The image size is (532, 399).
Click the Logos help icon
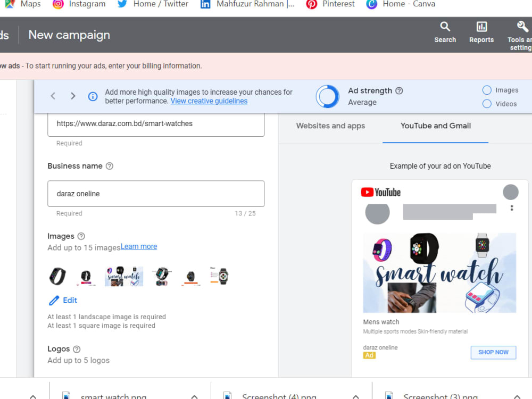(x=77, y=349)
